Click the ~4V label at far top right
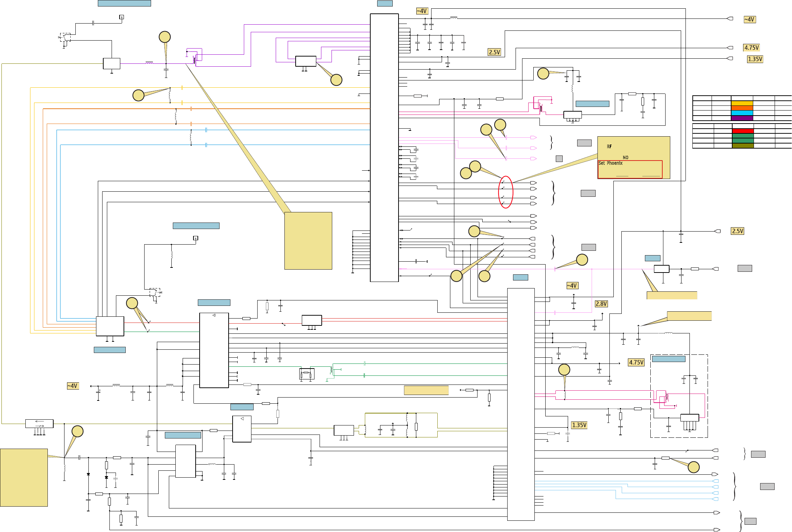The image size is (792, 532). (x=749, y=20)
